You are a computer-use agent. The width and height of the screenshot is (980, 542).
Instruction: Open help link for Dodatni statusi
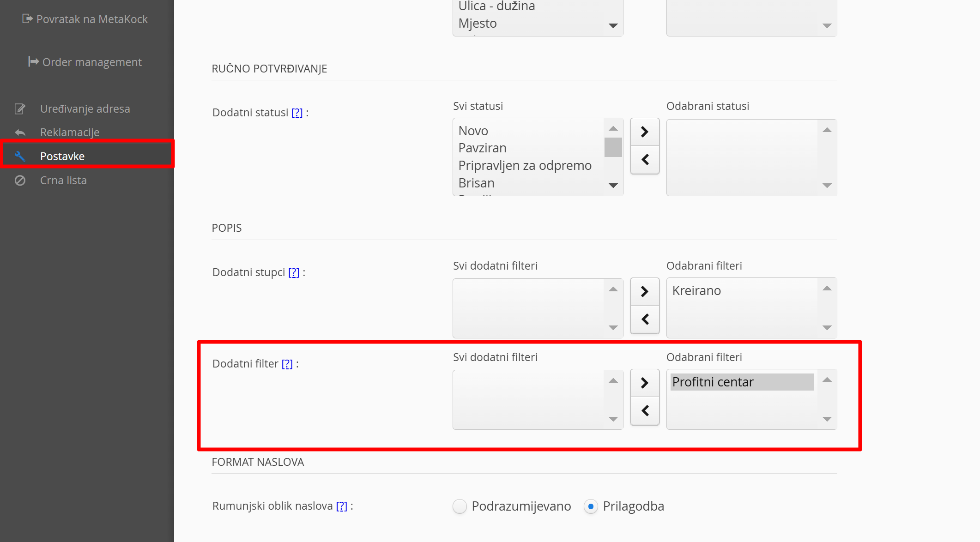[297, 113]
